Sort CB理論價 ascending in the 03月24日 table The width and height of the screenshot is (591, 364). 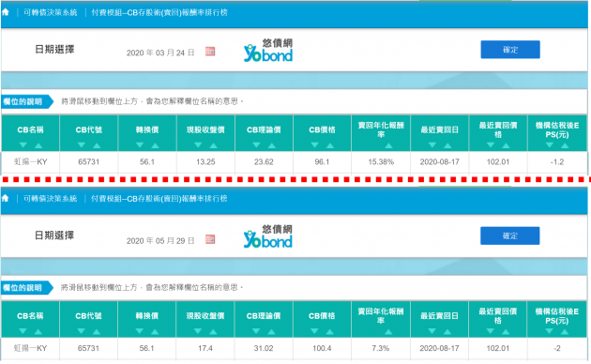pyautogui.click(x=272, y=145)
